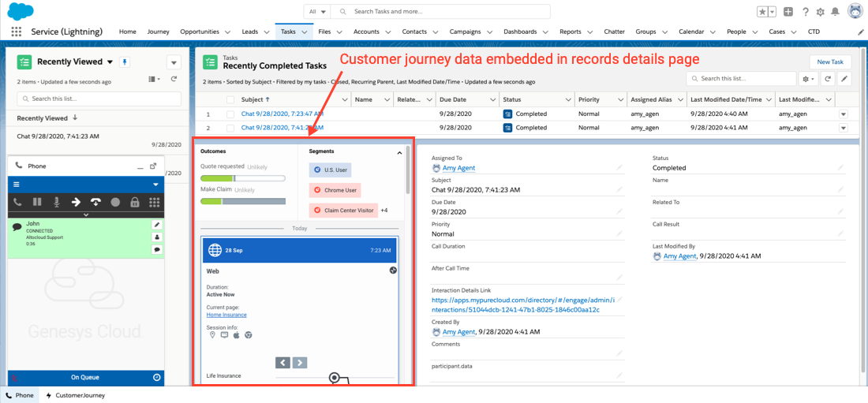The image size is (868, 403).
Task: Click Search this list in Recently Viewed
Action: 99,99
